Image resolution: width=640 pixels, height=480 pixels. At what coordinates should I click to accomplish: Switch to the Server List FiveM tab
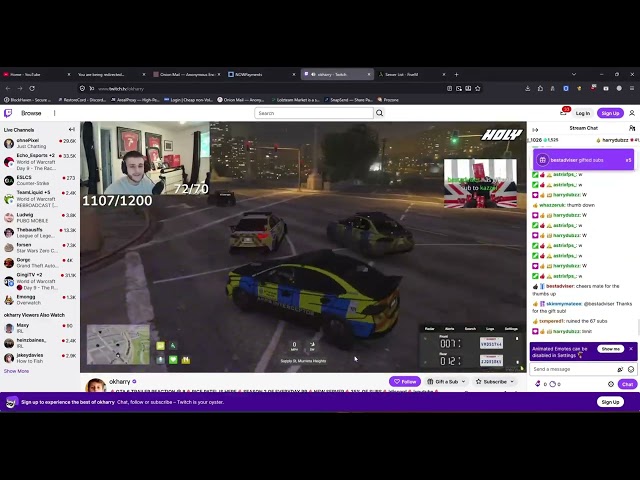tap(411, 75)
